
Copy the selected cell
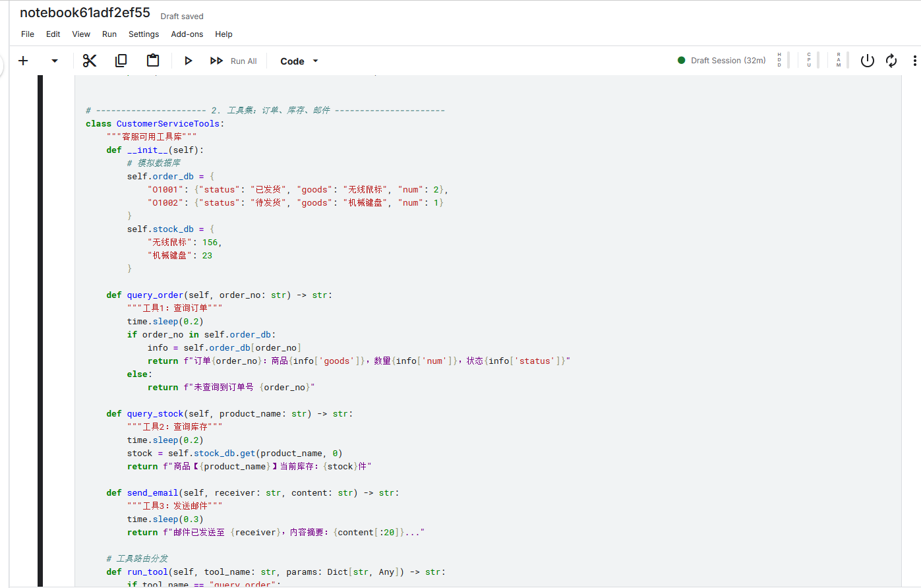[121, 61]
